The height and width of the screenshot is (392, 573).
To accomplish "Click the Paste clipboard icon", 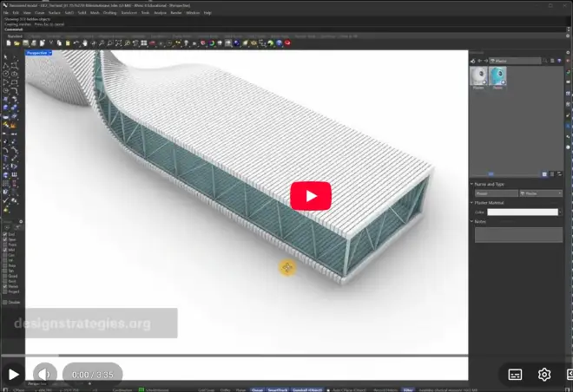I will [x=68, y=43].
